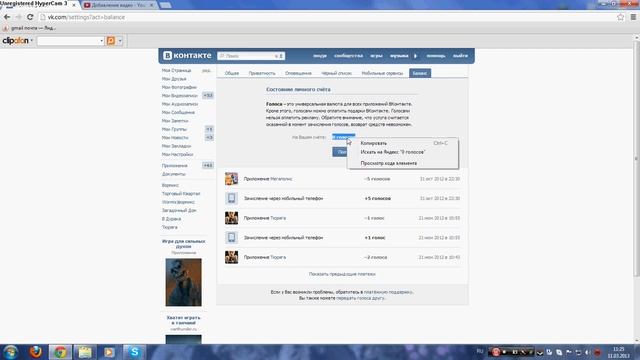
Task: Click the 'Игра для сильных духом' ad image
Action: tap(183, 282)
